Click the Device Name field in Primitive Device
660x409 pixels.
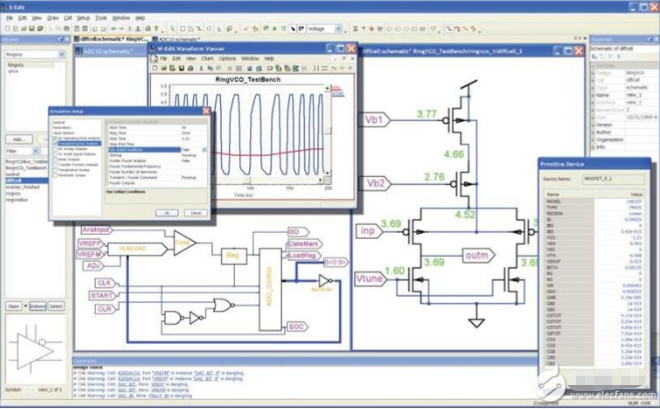pos(612,178)
